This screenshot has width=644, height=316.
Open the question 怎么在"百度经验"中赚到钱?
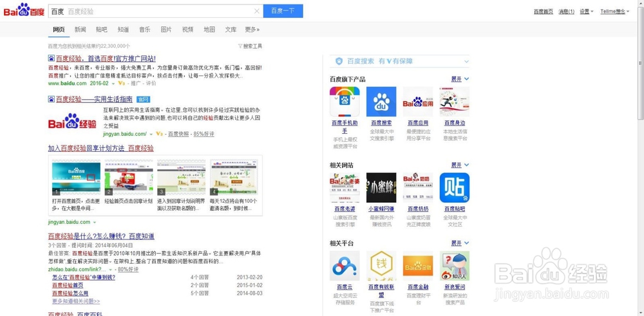84,277
